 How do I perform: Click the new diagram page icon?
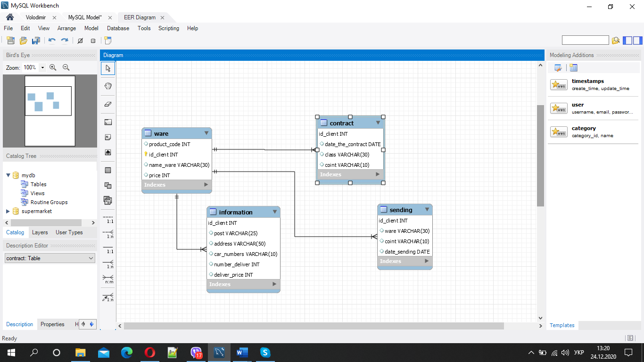point(108,41)
